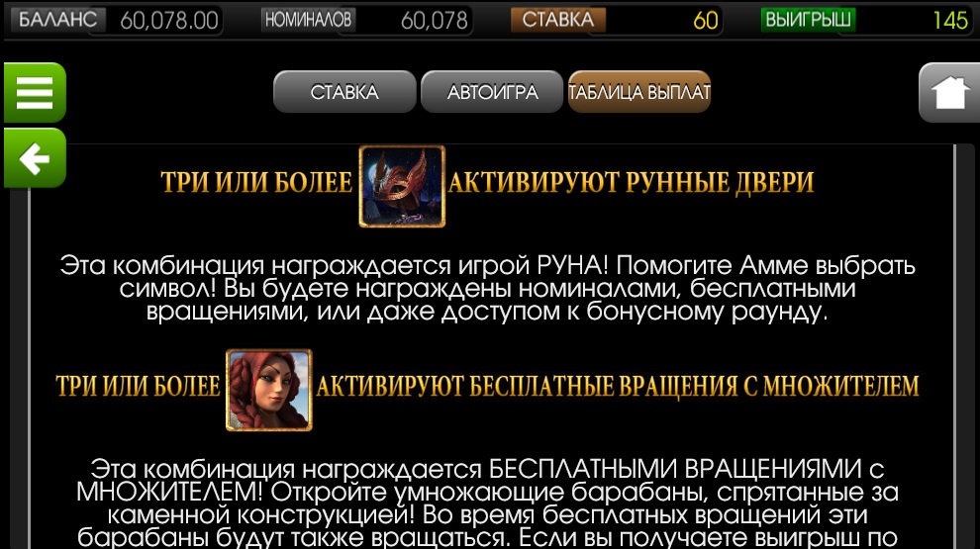Click the БЕСПЛАТНЫЕ ВРАЩЕНИЯ С МНОЖИТЕЛЕМ heading
Image resolution: width=980 pixels, height=549 pixels.
694,386
